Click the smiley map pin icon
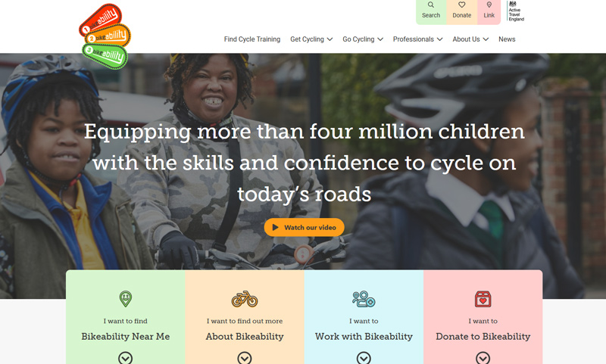This screenshot has width=606, height=364. pos(125,299)
